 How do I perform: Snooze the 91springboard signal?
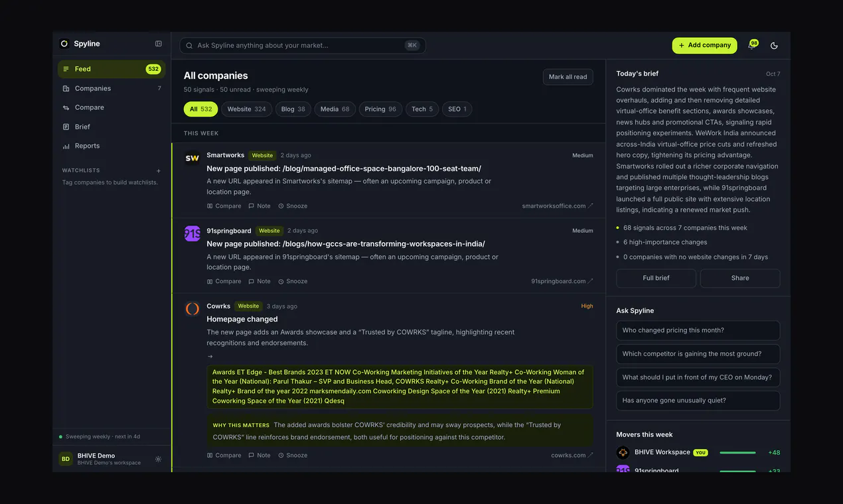point(293,281)
